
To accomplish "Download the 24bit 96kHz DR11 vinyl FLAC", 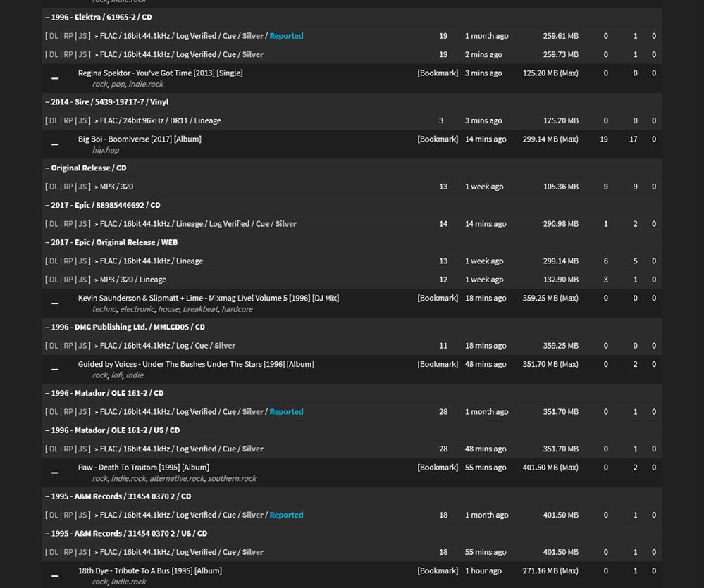I will pyautogui.click(x=54, y=120).
